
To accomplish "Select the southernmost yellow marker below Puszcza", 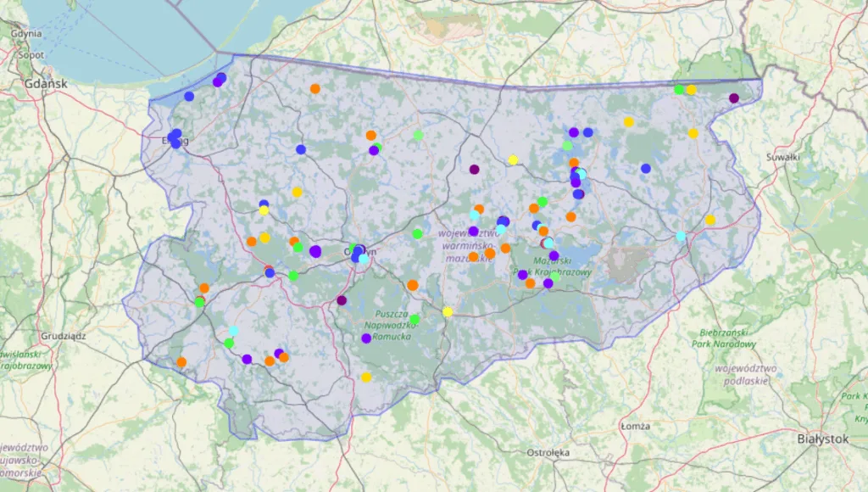I will click(366, 377).
